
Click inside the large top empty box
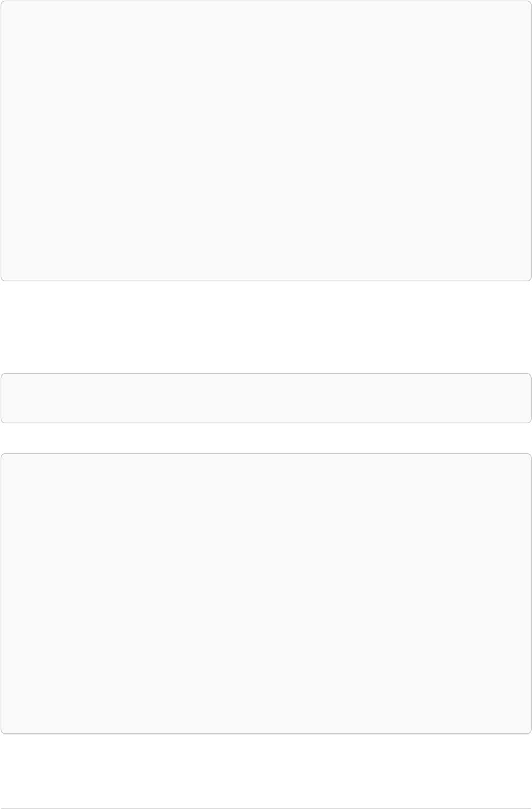click(266, 140)
